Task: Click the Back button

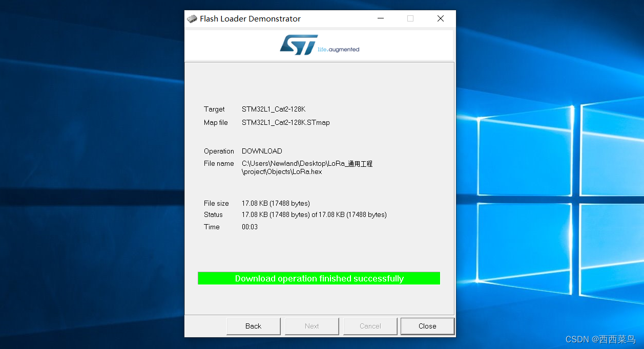Action: click(253, 326)
